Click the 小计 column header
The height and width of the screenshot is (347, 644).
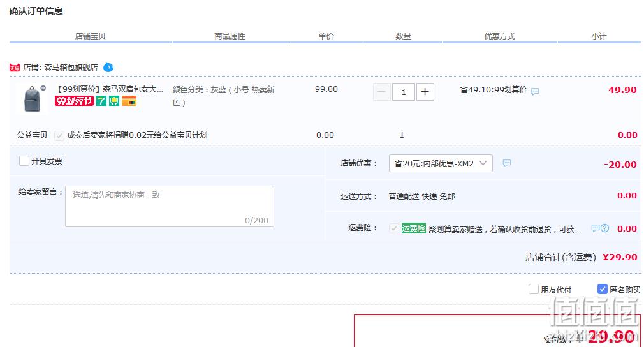(599, 36)
